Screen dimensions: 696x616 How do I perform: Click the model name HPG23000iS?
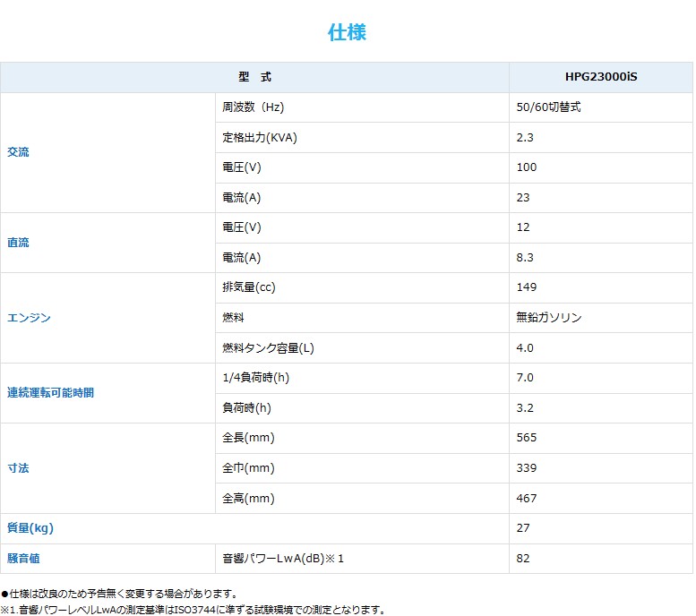click(601, 77)
